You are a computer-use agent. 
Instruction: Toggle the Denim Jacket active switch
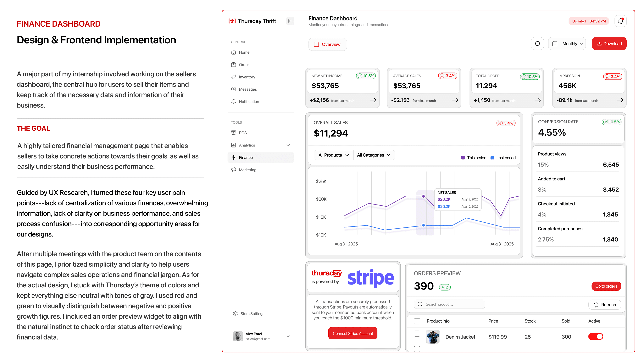point(596,337)
